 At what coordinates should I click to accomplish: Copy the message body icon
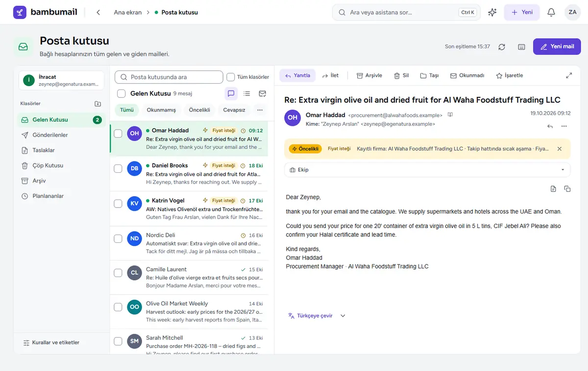pyautogui.click(x=567, y=188)
